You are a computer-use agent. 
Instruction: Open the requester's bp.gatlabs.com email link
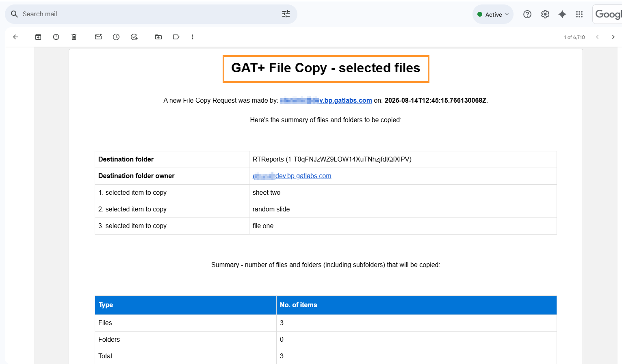coord(326,100)
